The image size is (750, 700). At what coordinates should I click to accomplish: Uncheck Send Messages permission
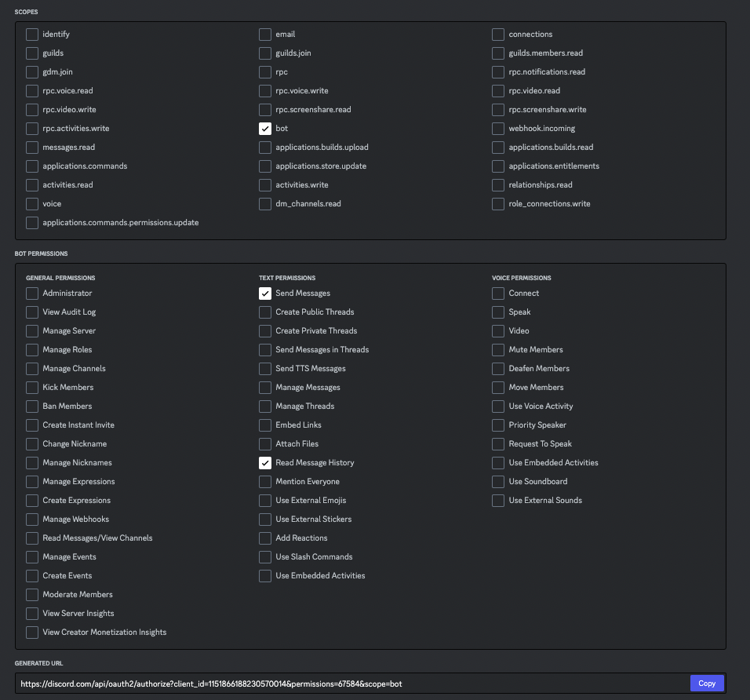[x=265, y=293]
